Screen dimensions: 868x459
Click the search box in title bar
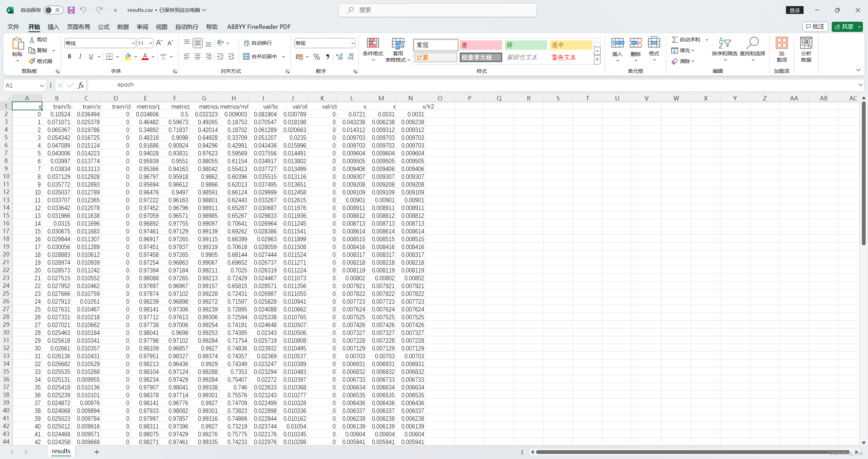[437, 10]
